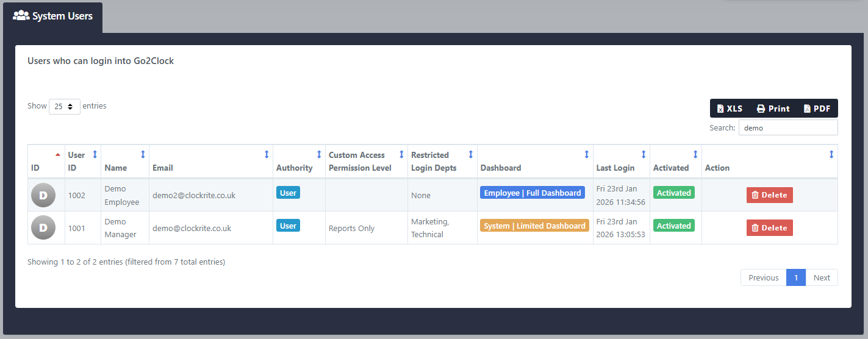The image size is (868, 339).
Task: Click the name Demo Manager
Action: tap(121, 228)
